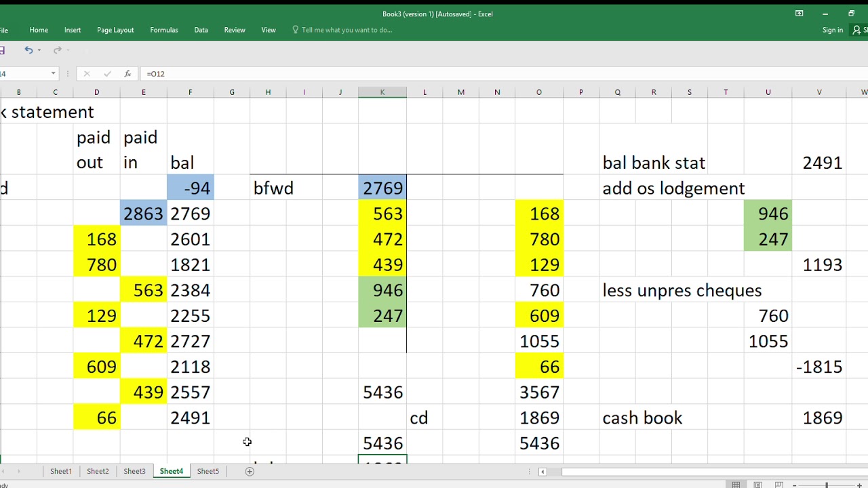868x488 pixels.
Task: Select the 'cash book' label cell
Action: (642, 418)
